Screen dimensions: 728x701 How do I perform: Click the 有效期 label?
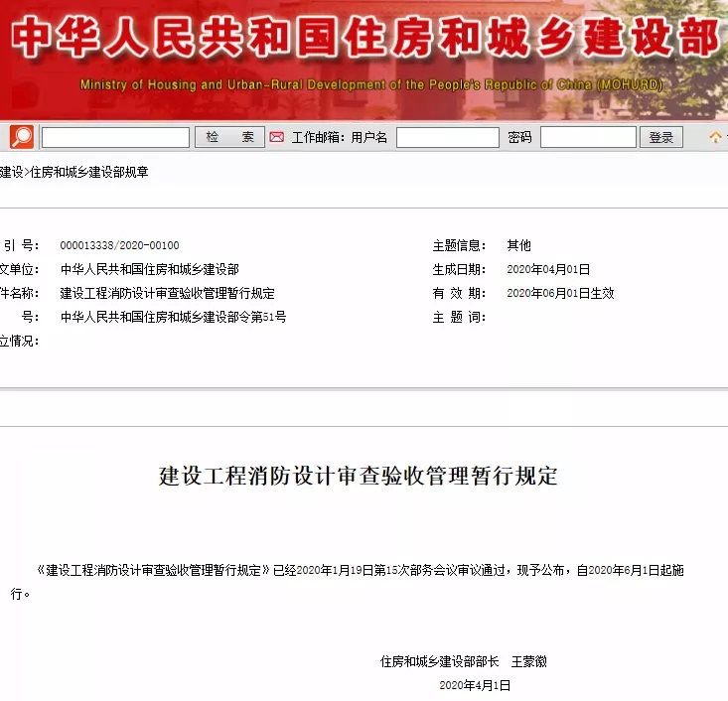pyautogui.click(x=459, y=293)
